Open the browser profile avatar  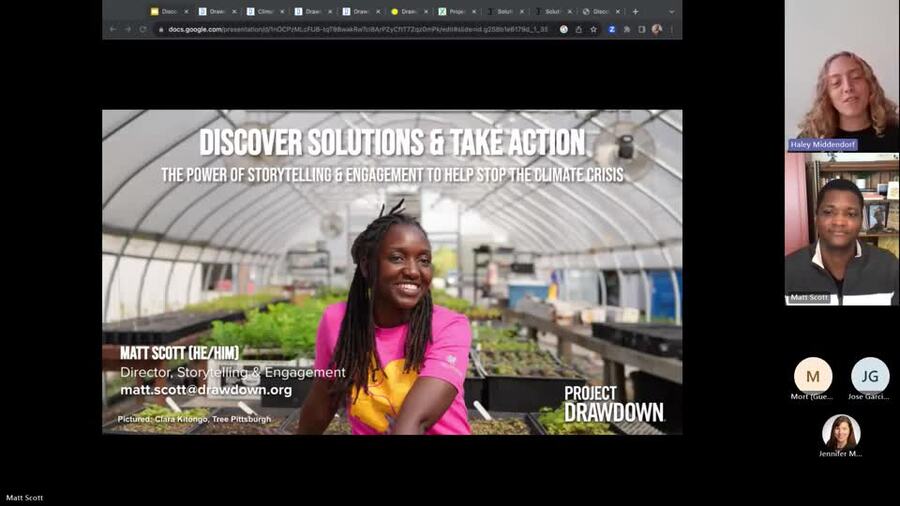click(657, 29)
